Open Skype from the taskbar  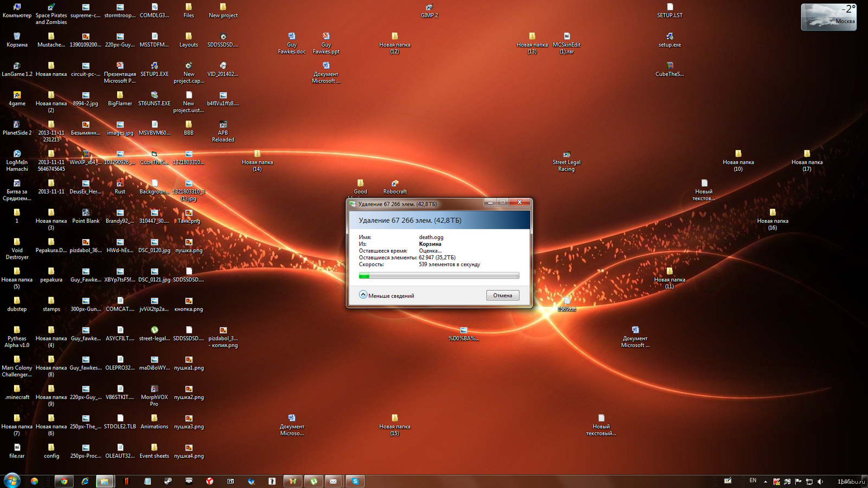tap(355, 481)
